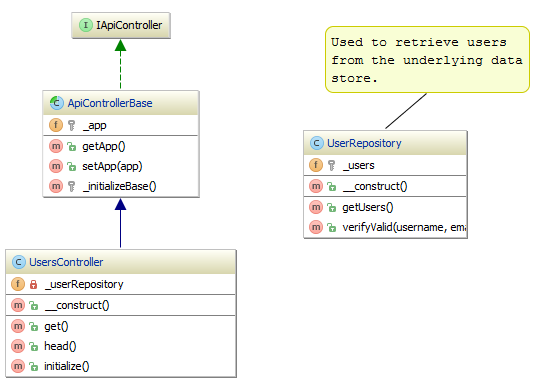Click the private red lock beside _userRepository
The height and width of the screenshot is (383, 536).
(34, 284)
